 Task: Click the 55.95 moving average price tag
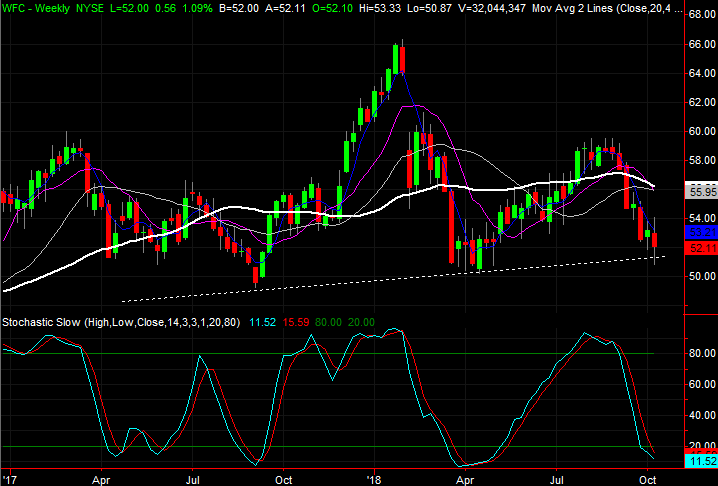[x=700, y=188]
